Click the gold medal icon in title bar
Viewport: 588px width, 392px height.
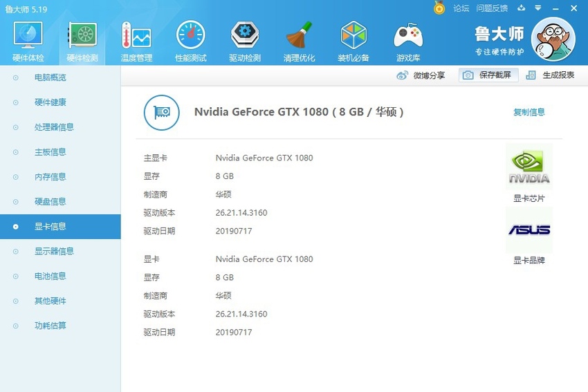[439, 8]
